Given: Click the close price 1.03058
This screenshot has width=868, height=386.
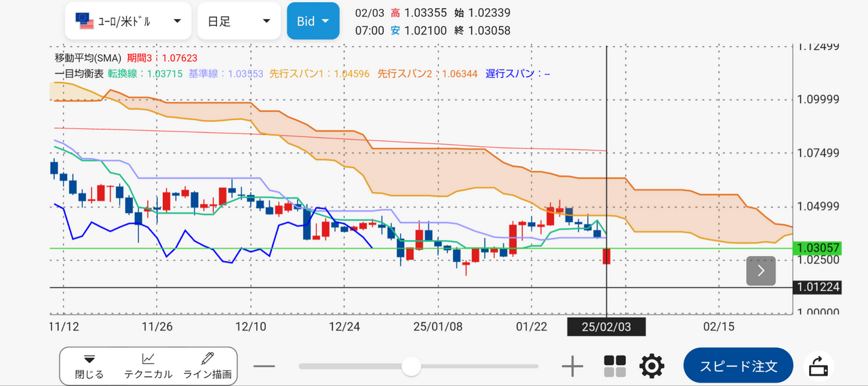Looking at the screenshot, I should pos(490,31).
